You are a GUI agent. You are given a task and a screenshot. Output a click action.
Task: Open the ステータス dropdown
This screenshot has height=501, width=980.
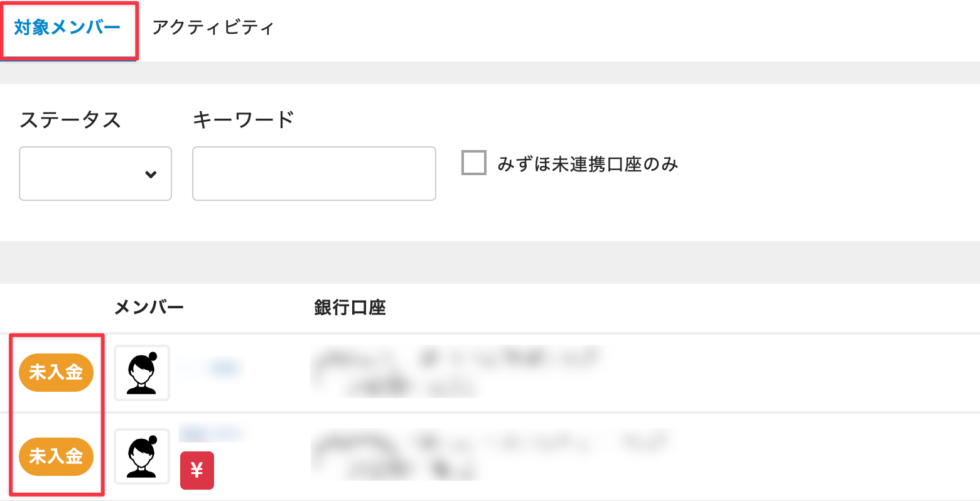[x=95, y=174]
